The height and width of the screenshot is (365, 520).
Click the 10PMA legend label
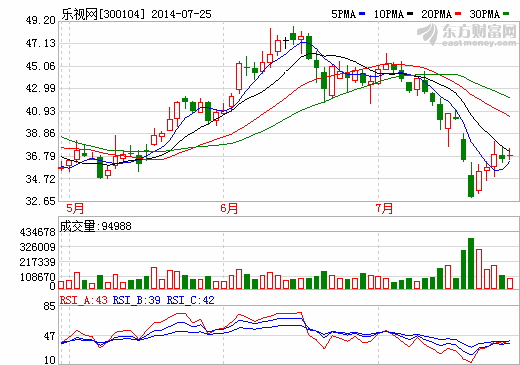point(389,14)
